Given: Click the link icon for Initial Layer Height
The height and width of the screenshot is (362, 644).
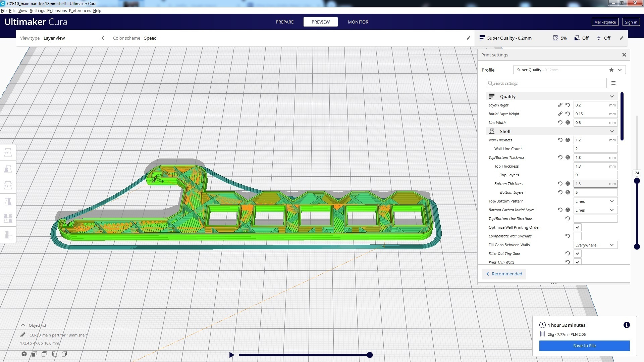Looking at the screenshot, I should coord(560,114).
